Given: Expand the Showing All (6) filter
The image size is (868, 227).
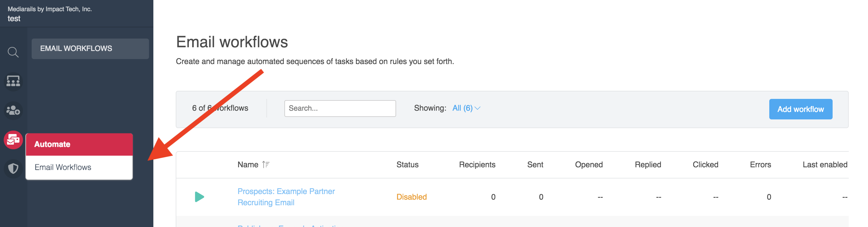Looking at the screenshot, I should click(x=466, y=108).
